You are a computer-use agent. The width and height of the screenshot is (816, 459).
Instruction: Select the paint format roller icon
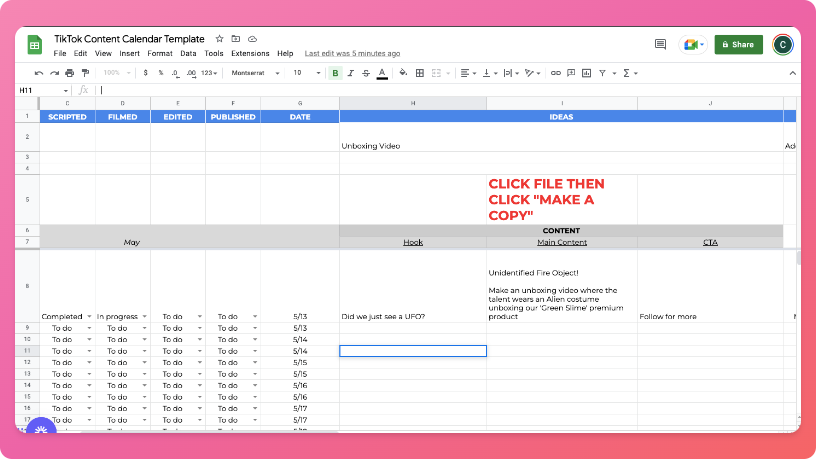(x=85, y=73)
